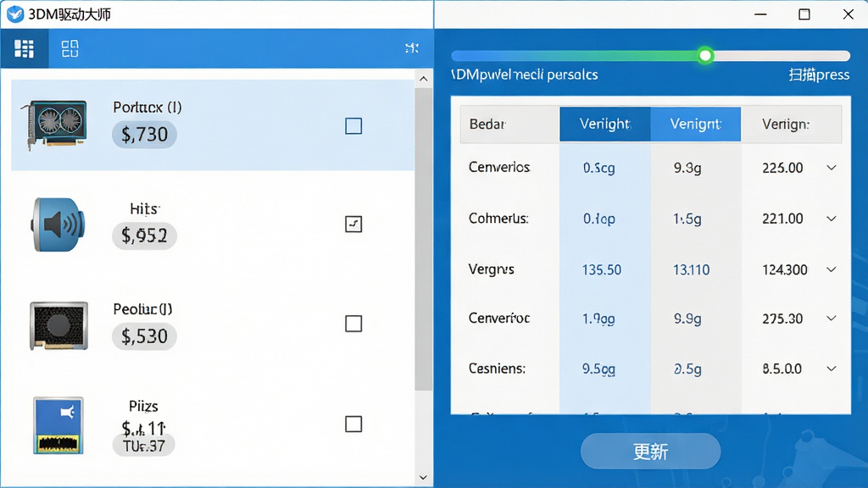Select the Verign column header
The width and height of the screenshot is (868, 488).
pyautogui.click(x=792, y=124)
